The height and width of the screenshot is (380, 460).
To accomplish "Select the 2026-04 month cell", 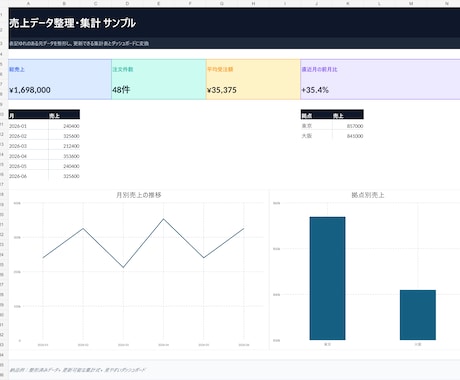I will click(x=28, y=156).
